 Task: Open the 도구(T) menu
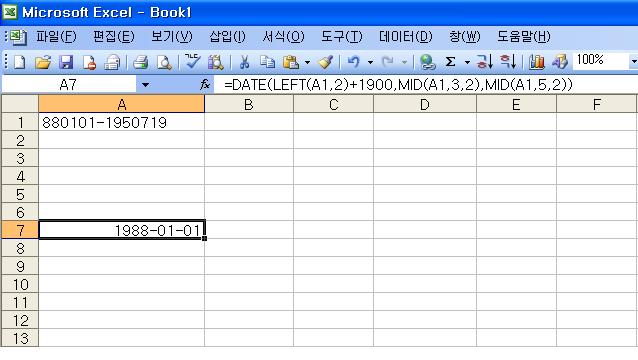click(341, 37)
